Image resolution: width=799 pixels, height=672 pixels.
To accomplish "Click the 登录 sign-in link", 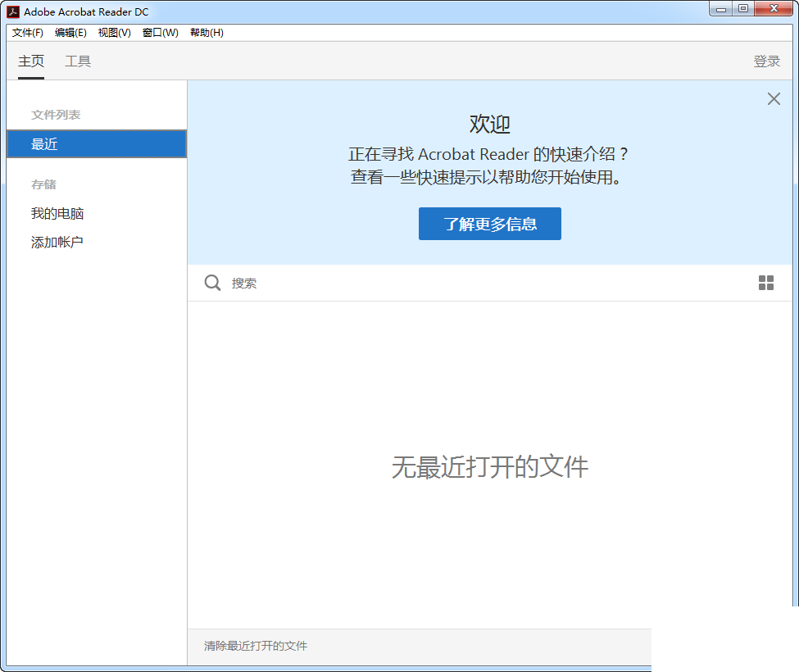I will point(767,61).
